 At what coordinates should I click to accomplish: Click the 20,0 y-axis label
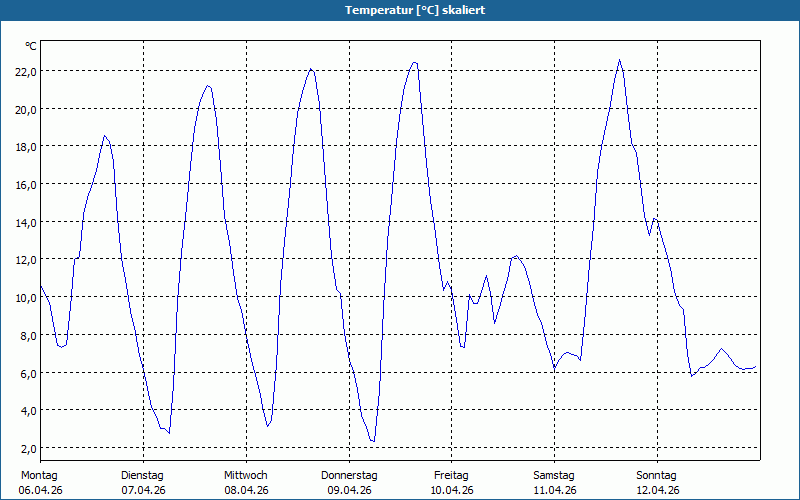(x=26, y=110)
